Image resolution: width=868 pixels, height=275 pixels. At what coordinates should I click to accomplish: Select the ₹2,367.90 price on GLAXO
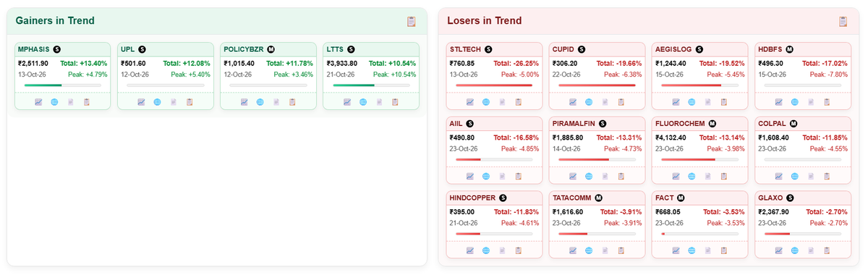(x=773, y=212)
